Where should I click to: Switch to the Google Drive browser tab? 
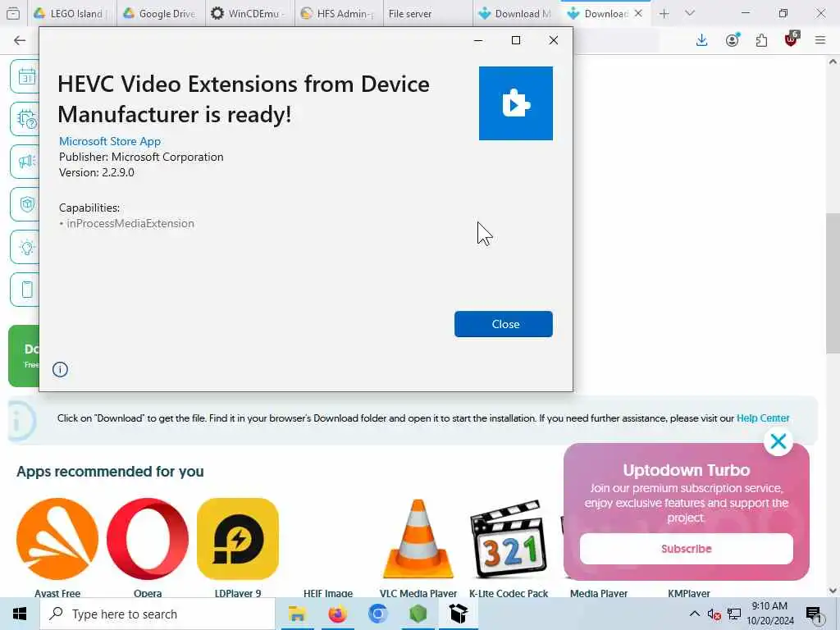160,13
